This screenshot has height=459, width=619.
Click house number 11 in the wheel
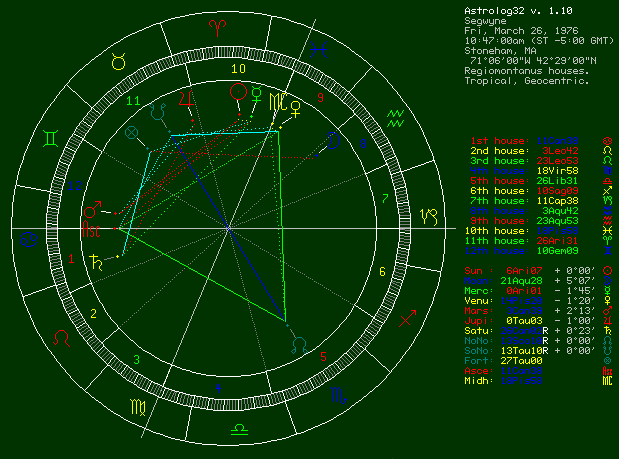[x=133, y=101]
